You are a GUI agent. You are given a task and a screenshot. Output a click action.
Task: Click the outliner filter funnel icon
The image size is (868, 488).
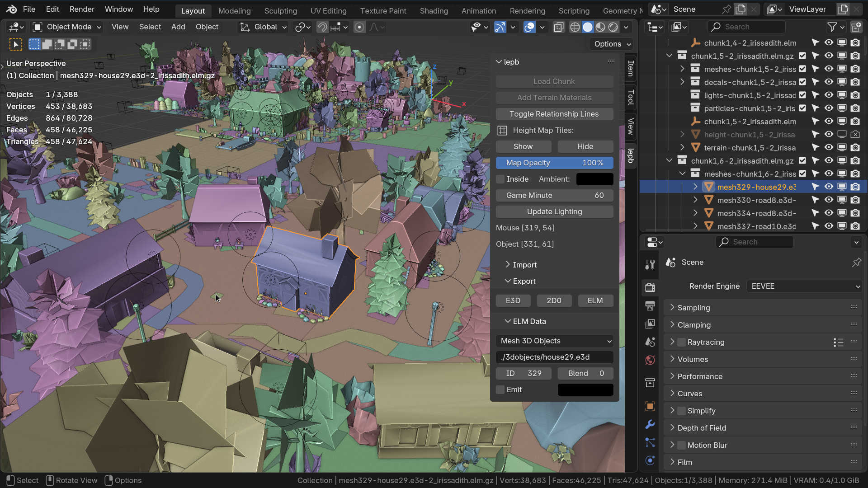pyautogui.click(x=832, y=27)
